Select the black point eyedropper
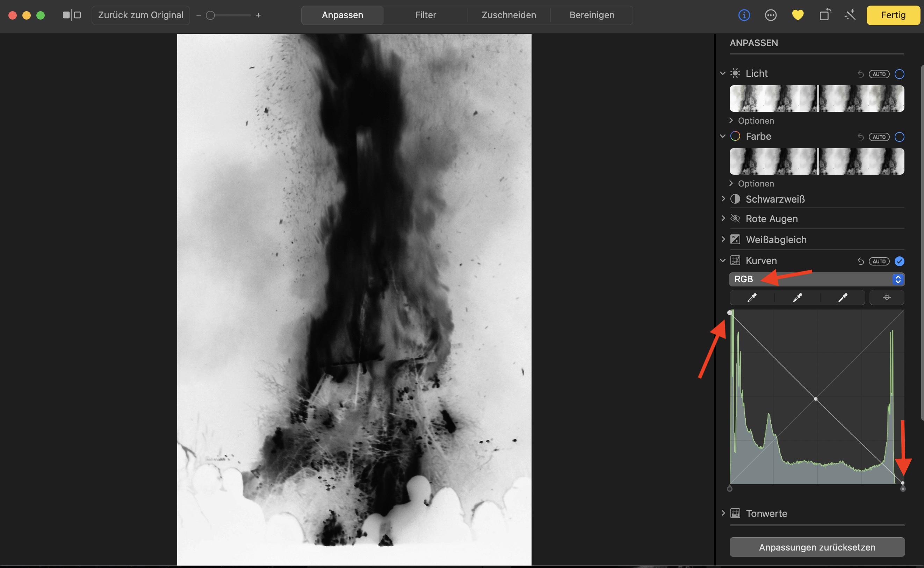This screenshot has width=924, height=568. point(751,298)
